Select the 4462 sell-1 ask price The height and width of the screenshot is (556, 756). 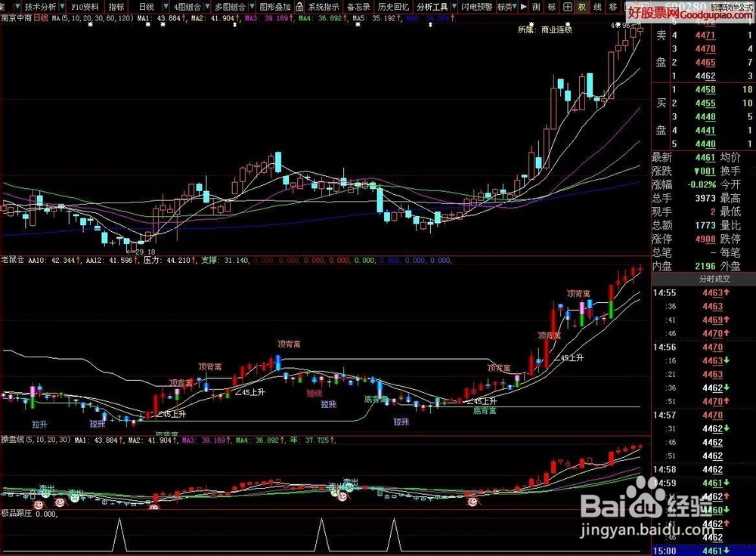pyautogui.click(x=705, y=76)
